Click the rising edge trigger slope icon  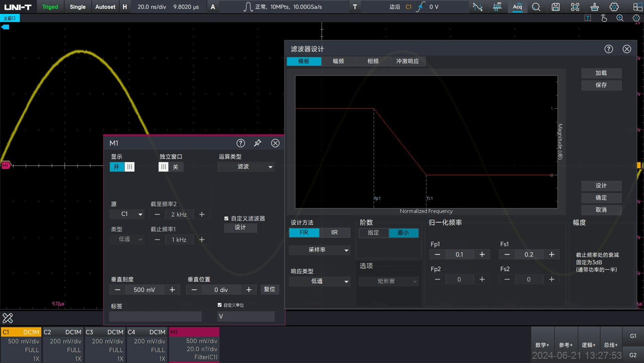(x=421, y=7)
